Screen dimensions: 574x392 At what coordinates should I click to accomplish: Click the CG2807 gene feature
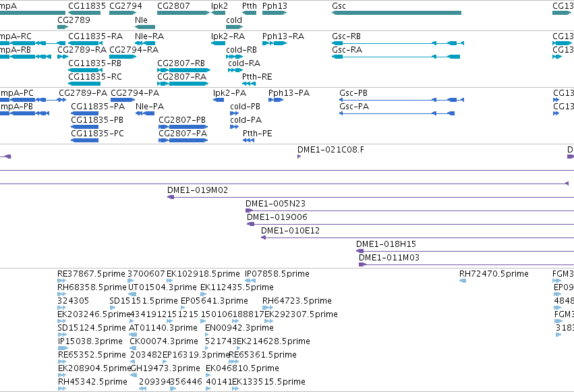(x=183, y=13)
